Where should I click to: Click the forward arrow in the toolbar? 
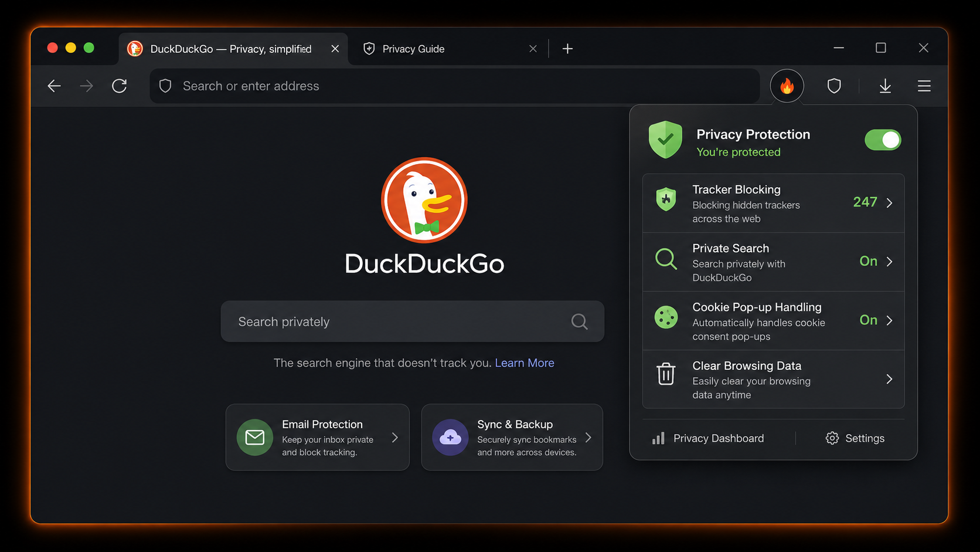[86, 86]
